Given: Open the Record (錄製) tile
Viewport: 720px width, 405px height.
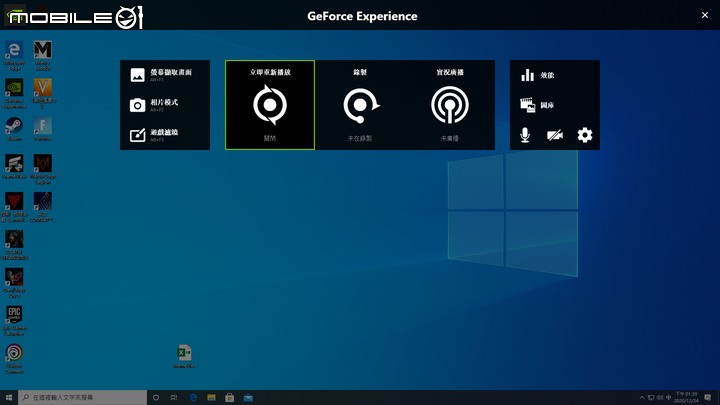Looking at the screenshot, I should click(360, 105).
